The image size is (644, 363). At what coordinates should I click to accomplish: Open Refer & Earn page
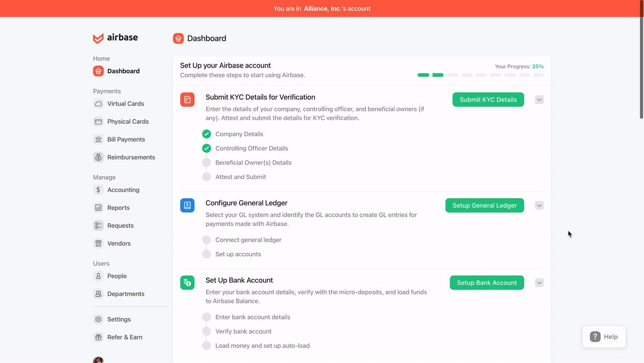tap(125, 337)
